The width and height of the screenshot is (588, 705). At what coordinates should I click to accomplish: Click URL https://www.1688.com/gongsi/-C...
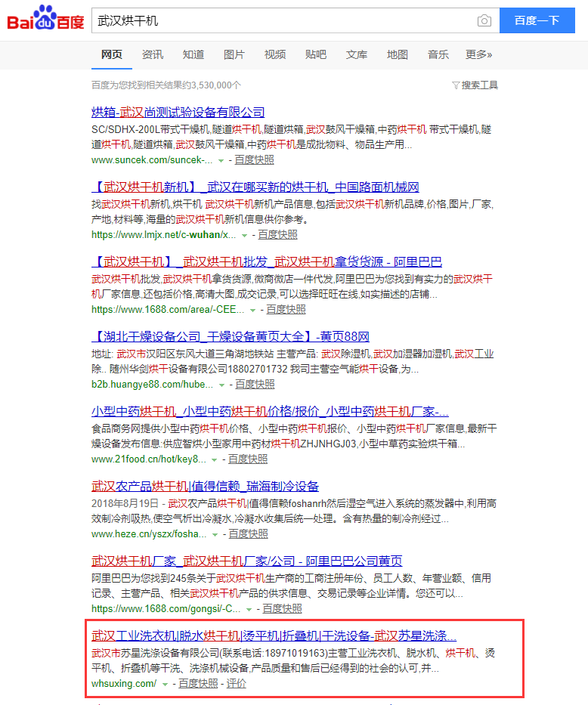(x=166, y=609)
